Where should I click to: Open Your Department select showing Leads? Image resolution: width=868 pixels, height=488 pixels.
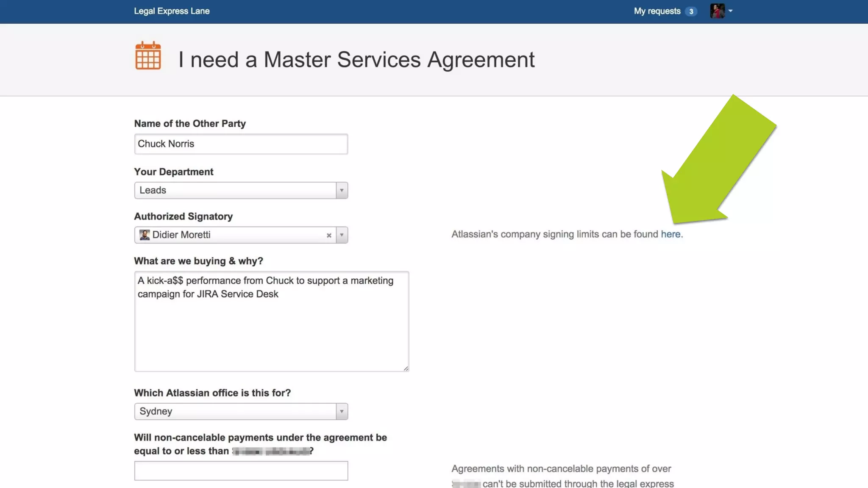point(235,190)
